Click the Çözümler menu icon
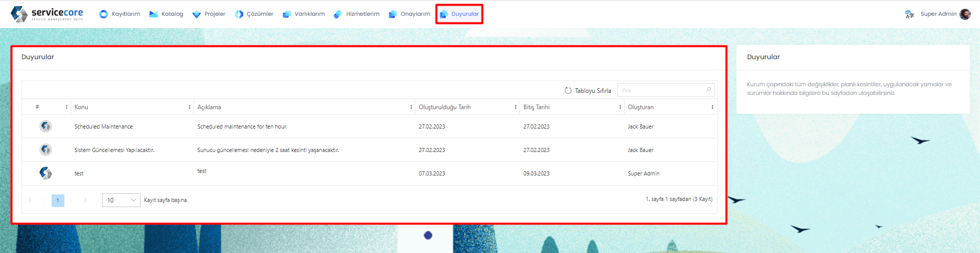This screenshot has width=980, height=253. point(238,14)
